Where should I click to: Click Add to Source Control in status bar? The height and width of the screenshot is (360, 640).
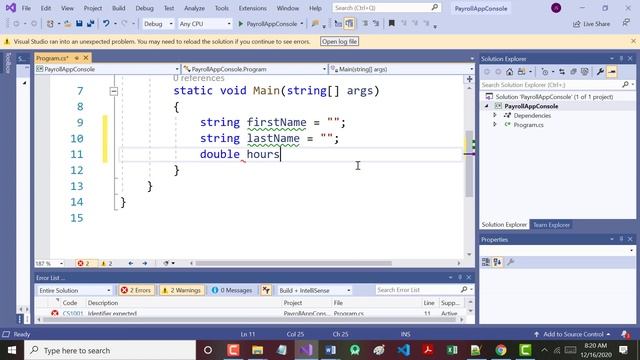tap(572, 334)
